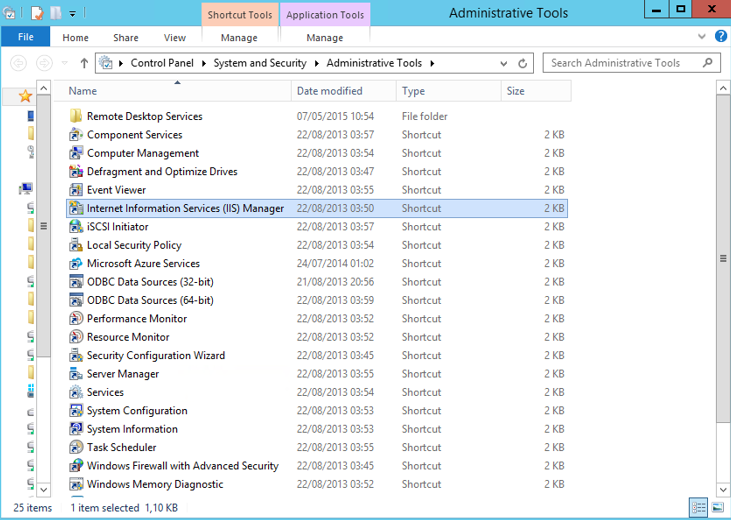Viewport: 731px width, 520px height.
Task: Switch to Details view layout button
Action: (698, 507)
